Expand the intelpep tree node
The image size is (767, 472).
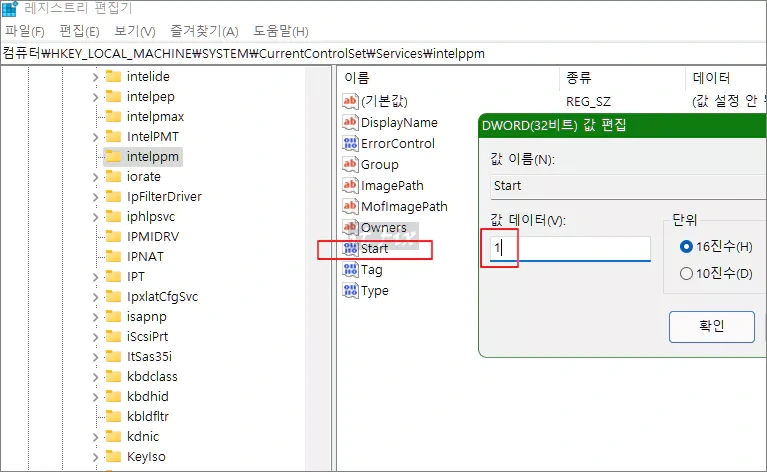(95, 97)
